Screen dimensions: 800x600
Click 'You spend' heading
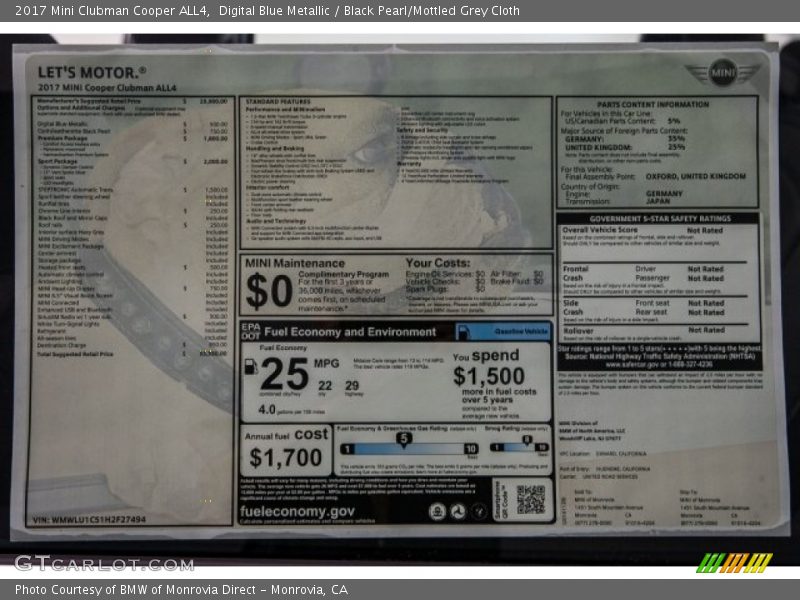click(x=486, y=355)
